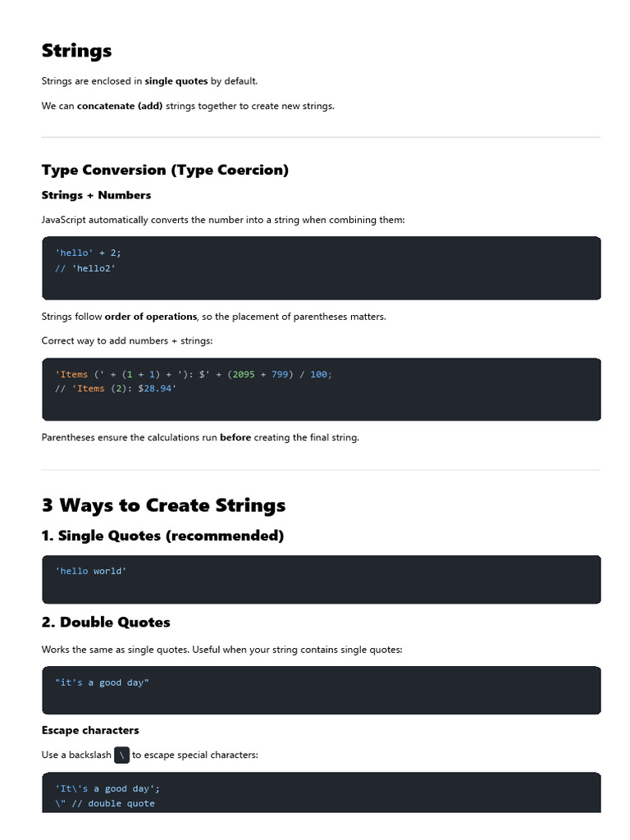Click the "Strings + Numbers" subheading

[x=96, y=195]
